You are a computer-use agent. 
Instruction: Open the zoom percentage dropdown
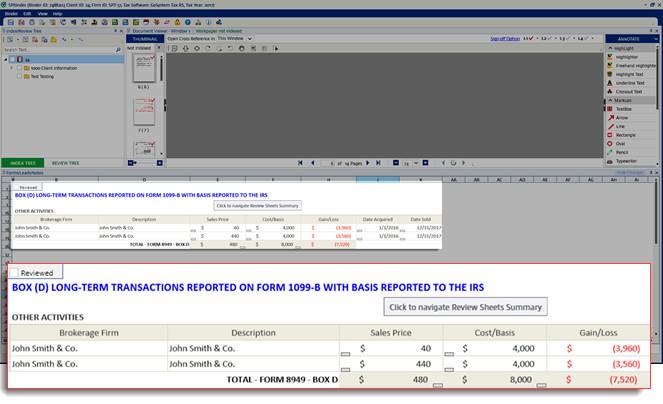click(x=416, y=163)
